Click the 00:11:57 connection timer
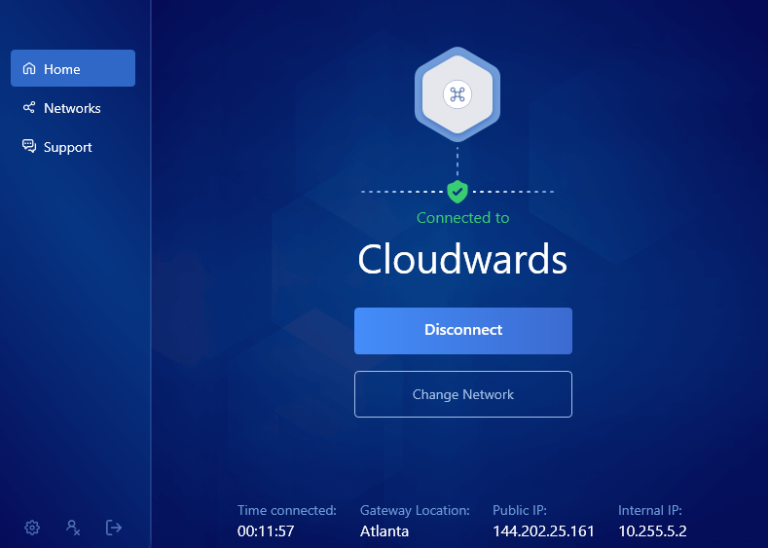This screenshot has height=548, width=768. pyautogui.click(x=265, y=531)
